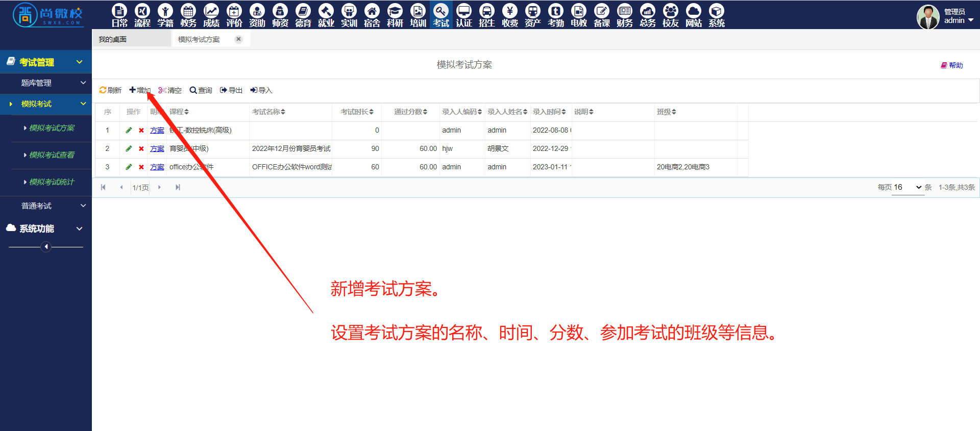Open the 网站 module icon
Viewport: 980px width, 431px height.
click(x=694, y=15)
